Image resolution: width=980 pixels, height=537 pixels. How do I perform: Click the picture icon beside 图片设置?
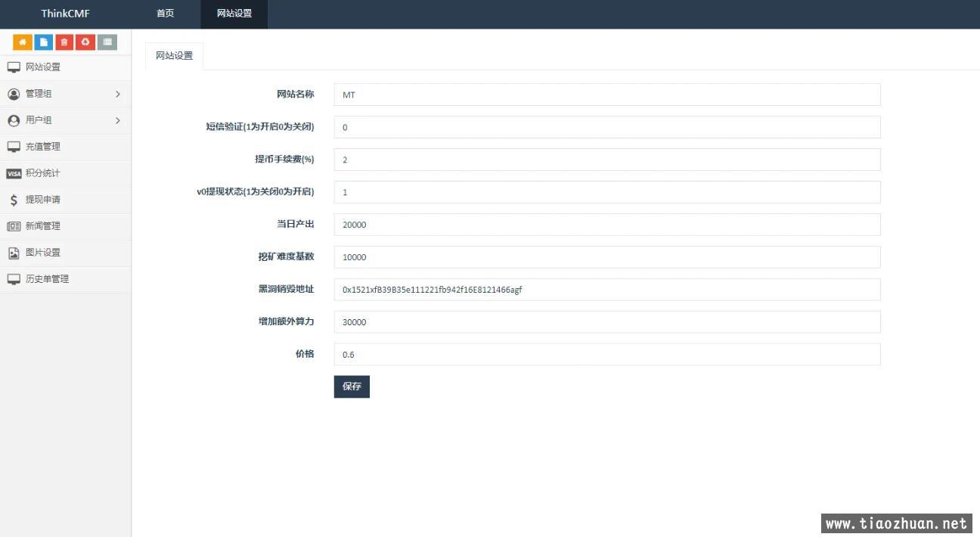click(x=14, y=253)
